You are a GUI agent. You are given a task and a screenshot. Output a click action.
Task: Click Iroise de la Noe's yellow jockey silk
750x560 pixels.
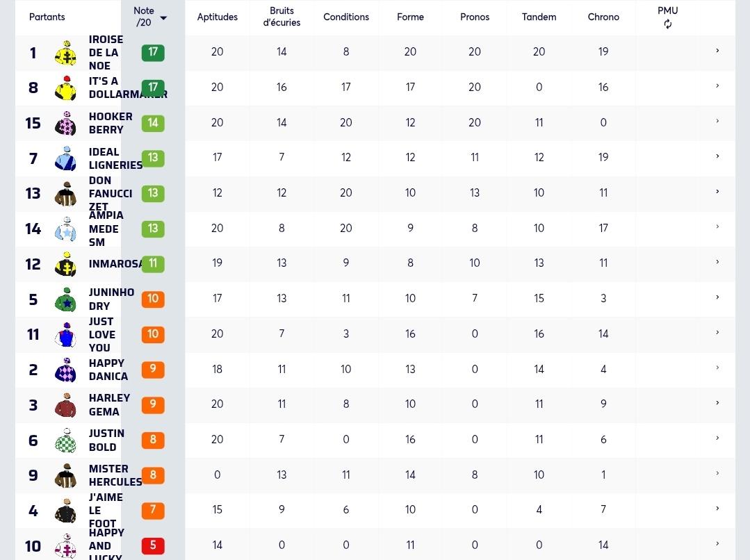[x=66, y=53]
